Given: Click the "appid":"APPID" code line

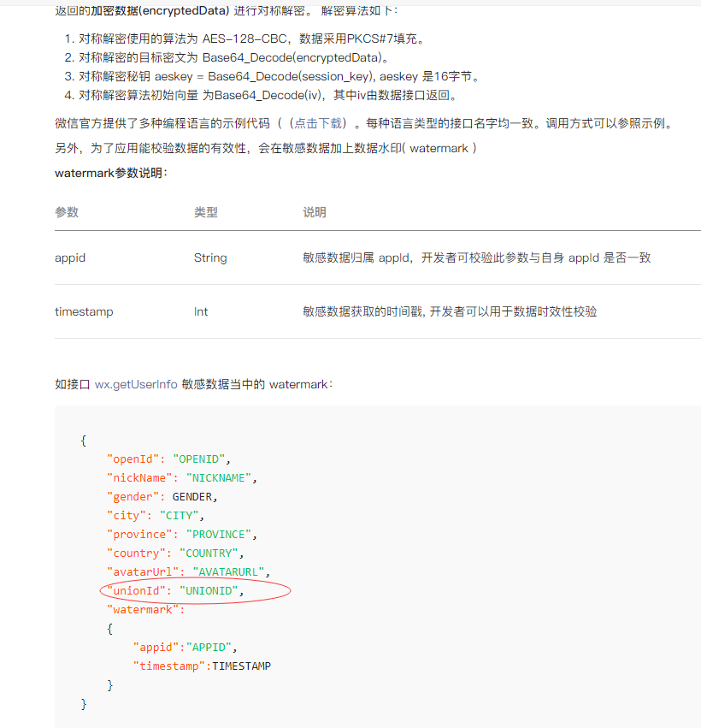Looking at the screenshot, I should pyautogui.click(x=186, y=648).
